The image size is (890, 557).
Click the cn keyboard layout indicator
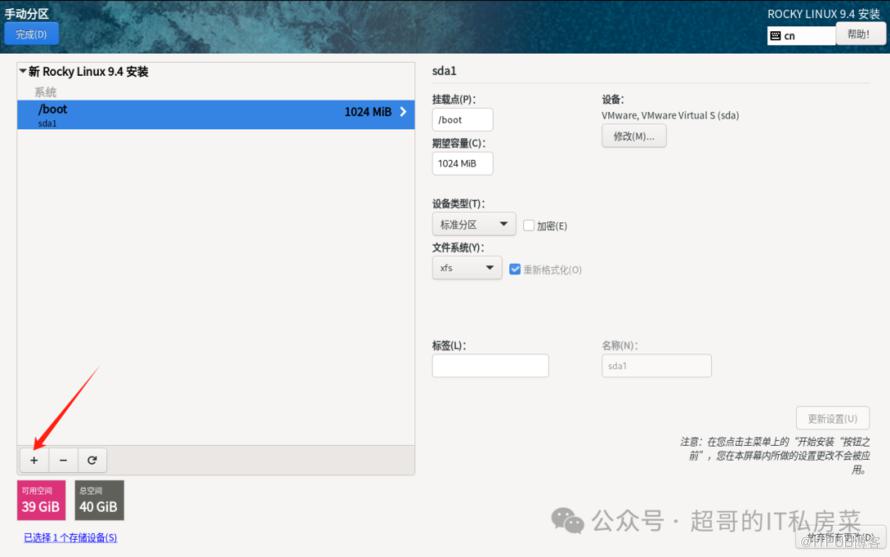click(x=801, y=36)
